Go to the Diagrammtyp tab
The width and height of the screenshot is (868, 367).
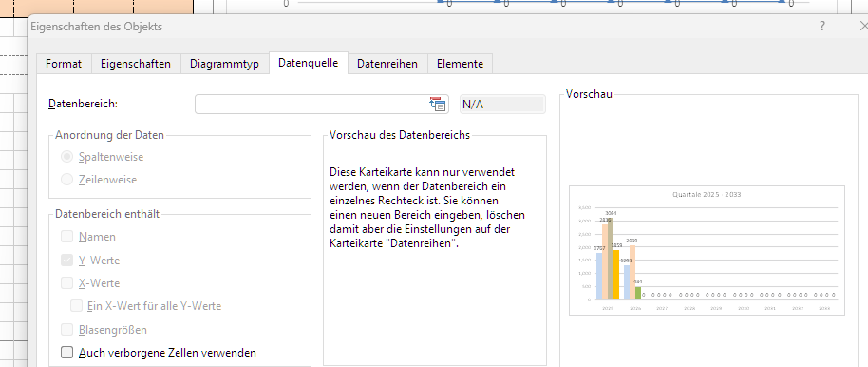(x=225, y=64)
